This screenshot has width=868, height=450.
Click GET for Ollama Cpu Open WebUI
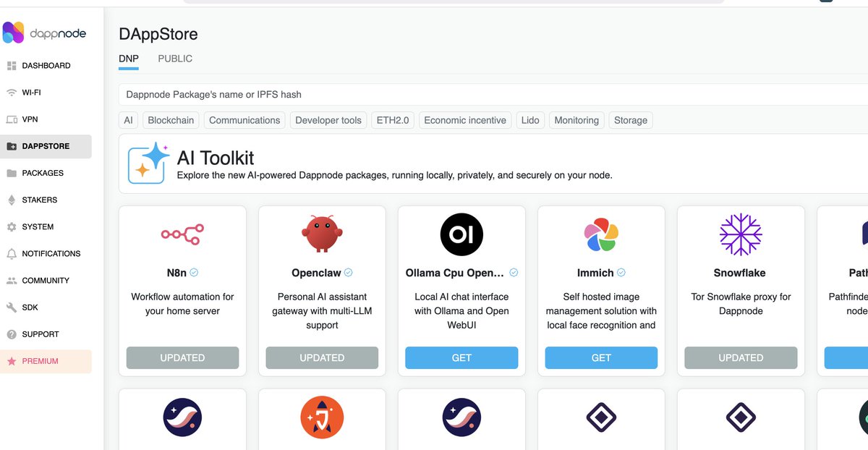(461, 357)
